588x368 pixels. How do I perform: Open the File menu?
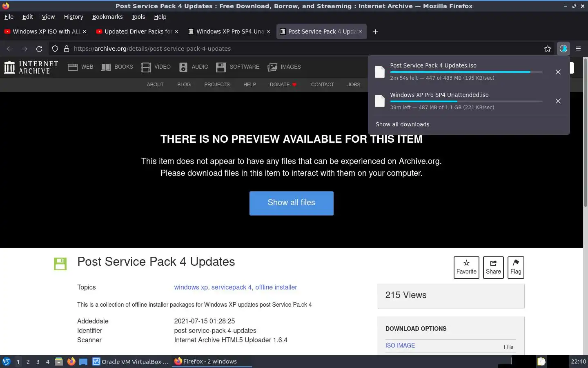pos(9,17)
